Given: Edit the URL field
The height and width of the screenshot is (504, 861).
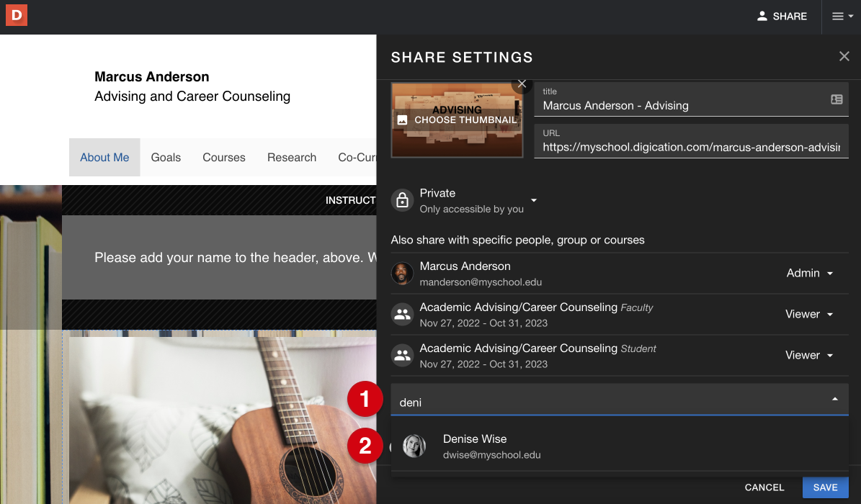Looking at the screenshot, I should [692, 141].
